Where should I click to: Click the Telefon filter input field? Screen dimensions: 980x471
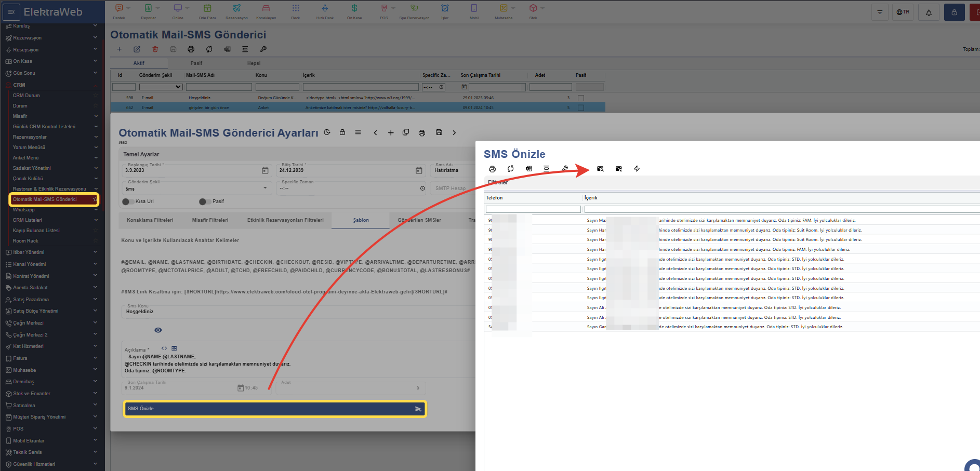533,209
